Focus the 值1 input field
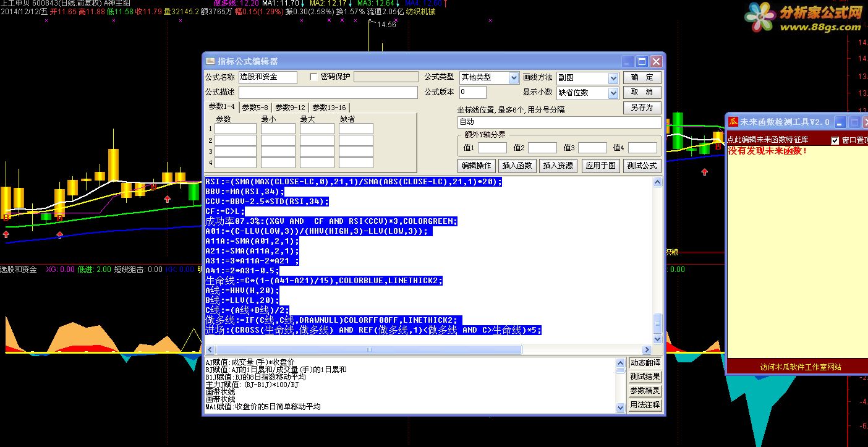 493,148
